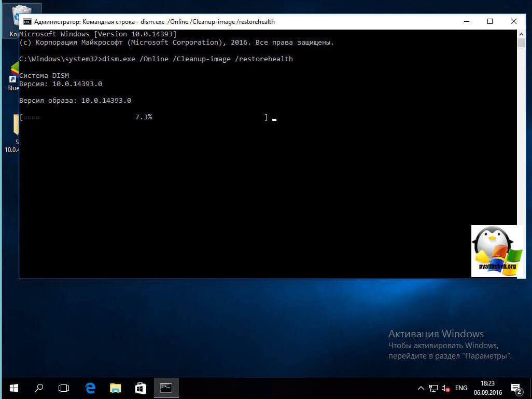Image resolution: width=532 pixels, height=399 pixels.
Task: Select Command Prompt taskbar button
Action: [166, 388]
